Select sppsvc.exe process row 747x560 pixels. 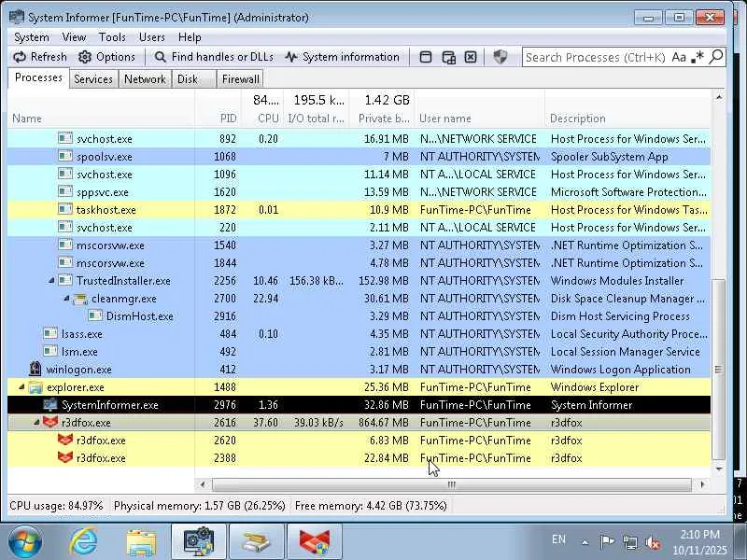359,192
